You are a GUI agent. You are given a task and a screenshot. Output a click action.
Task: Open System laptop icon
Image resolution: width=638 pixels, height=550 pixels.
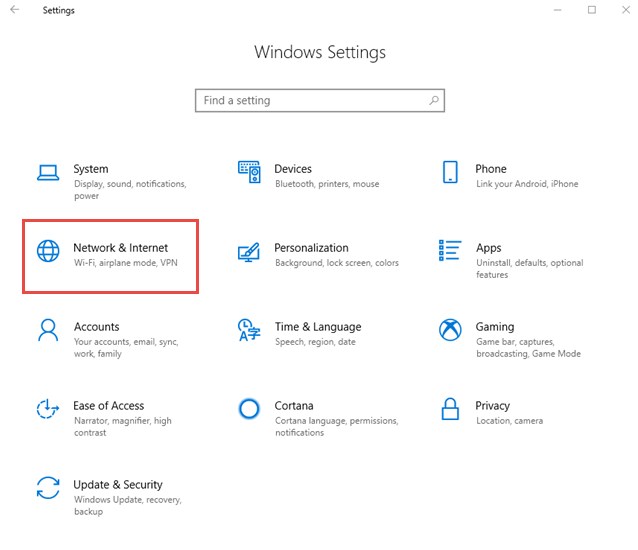click(48, 172)
